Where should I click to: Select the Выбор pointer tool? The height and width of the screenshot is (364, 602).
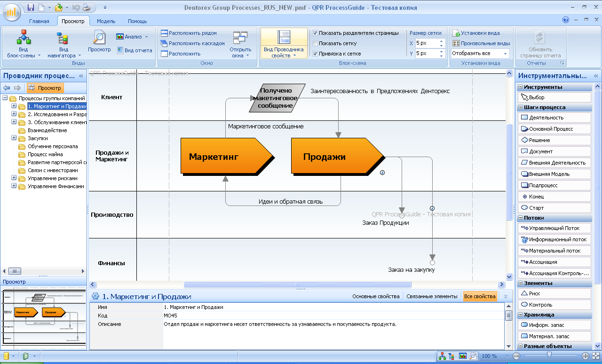pyautogui.click(x=554, y=97)
